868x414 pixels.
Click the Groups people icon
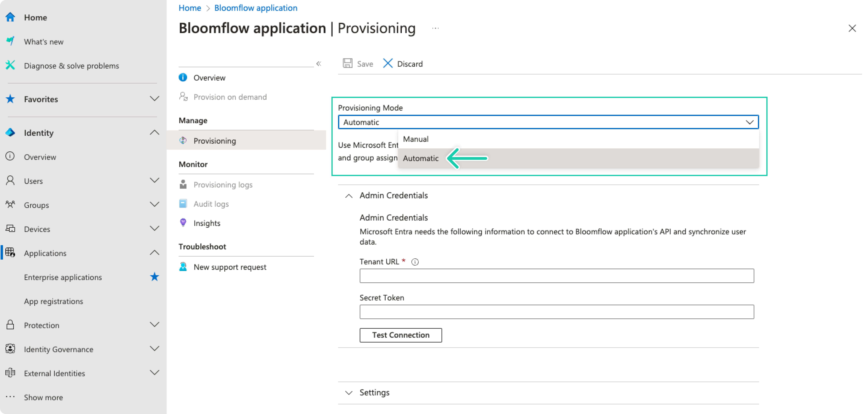(10, 204)
